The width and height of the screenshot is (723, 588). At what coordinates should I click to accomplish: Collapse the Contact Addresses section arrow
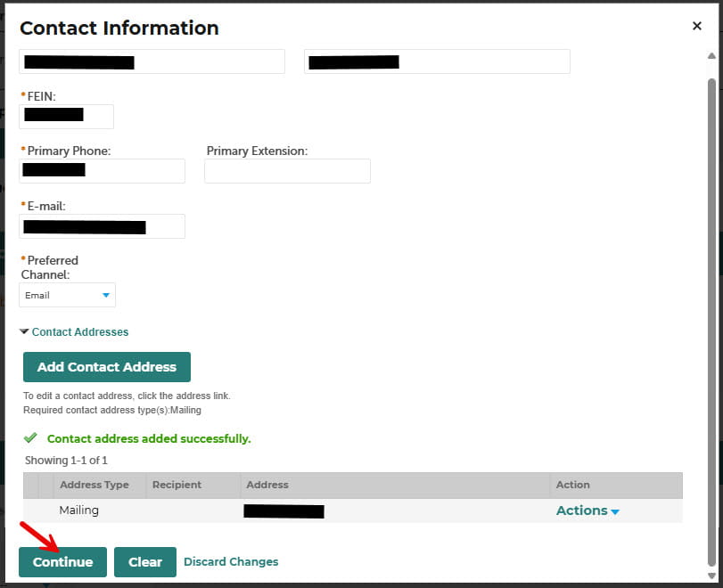point(24,331)
